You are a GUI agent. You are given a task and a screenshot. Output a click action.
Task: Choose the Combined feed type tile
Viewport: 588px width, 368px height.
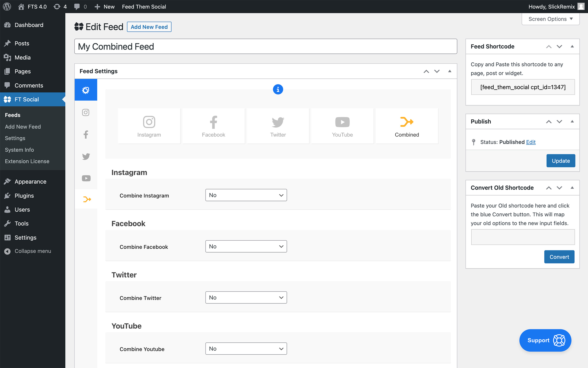click(x=407, y=126)
